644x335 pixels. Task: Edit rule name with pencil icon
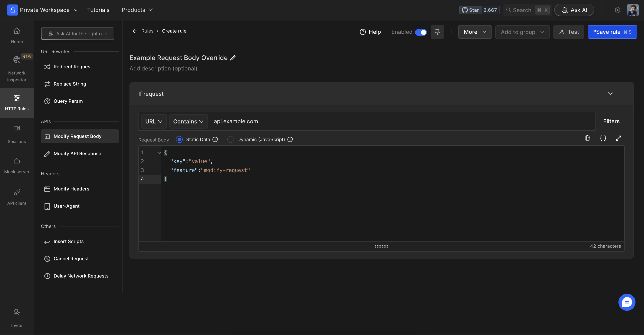point(233,58)
